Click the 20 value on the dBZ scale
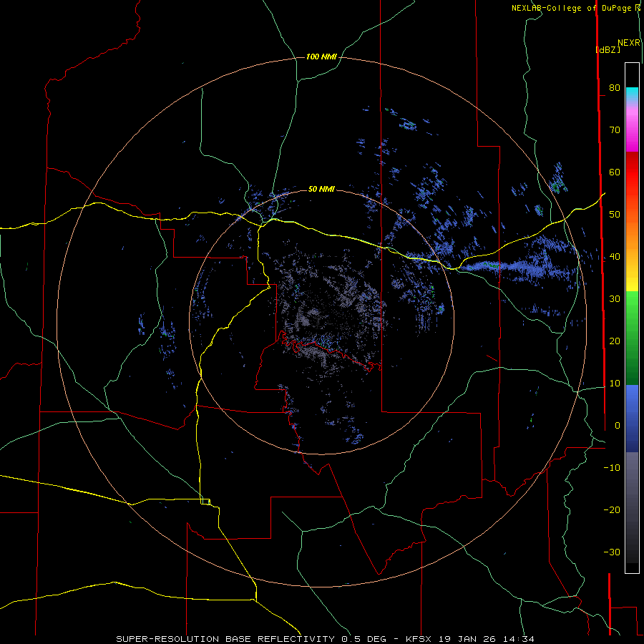This screenshot has width=644, height=644. pyautogui.click(x=615, y=341)
